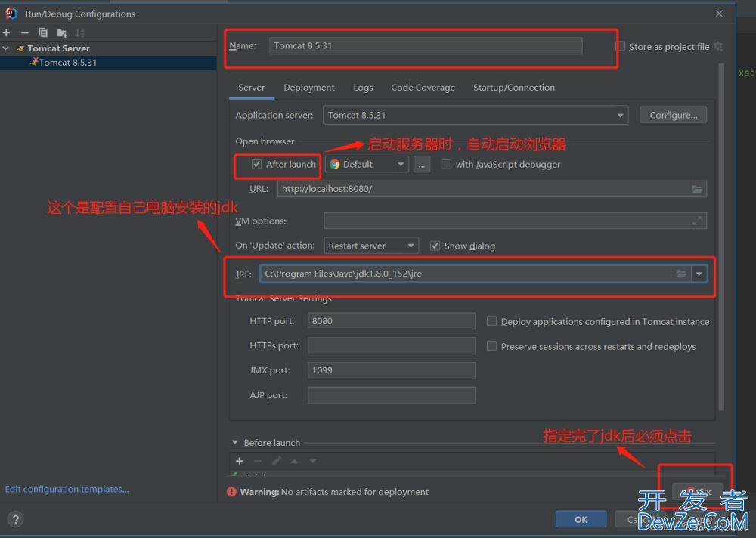The height and width of the screenshot is (538, 756).
Task: Add a new run configuration
Action: point(6,32)
